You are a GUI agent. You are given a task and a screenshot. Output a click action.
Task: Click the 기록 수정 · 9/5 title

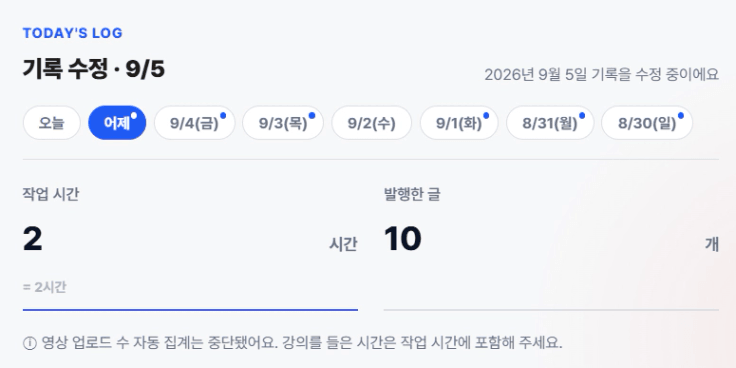coord(94,69)
